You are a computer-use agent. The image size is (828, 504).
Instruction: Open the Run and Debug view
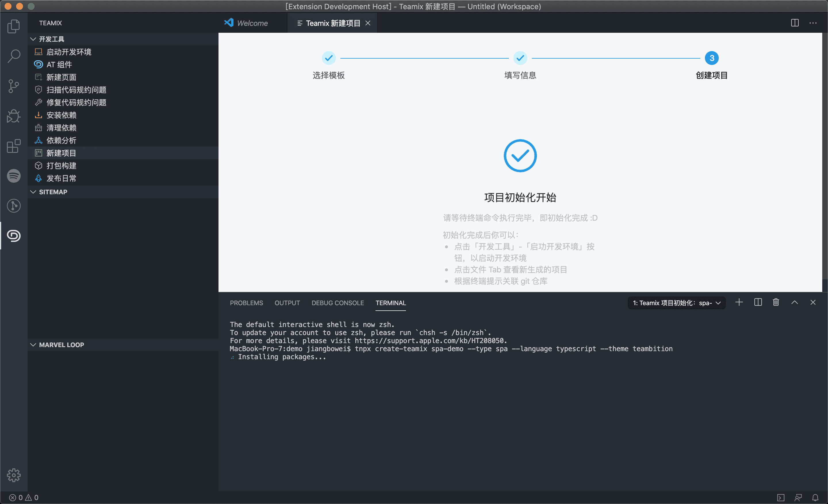[14, 116]
